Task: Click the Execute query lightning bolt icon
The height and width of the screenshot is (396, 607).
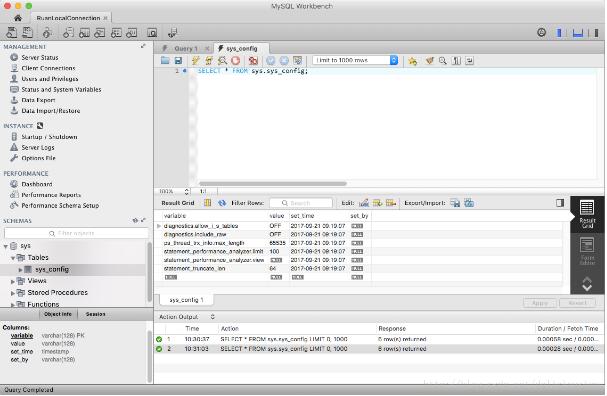Action: [195, 60]
